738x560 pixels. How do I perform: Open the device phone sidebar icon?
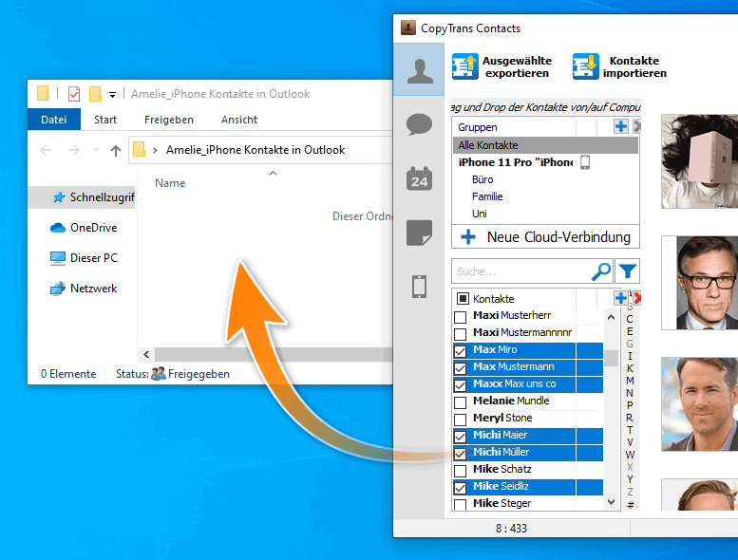[419, 287]
